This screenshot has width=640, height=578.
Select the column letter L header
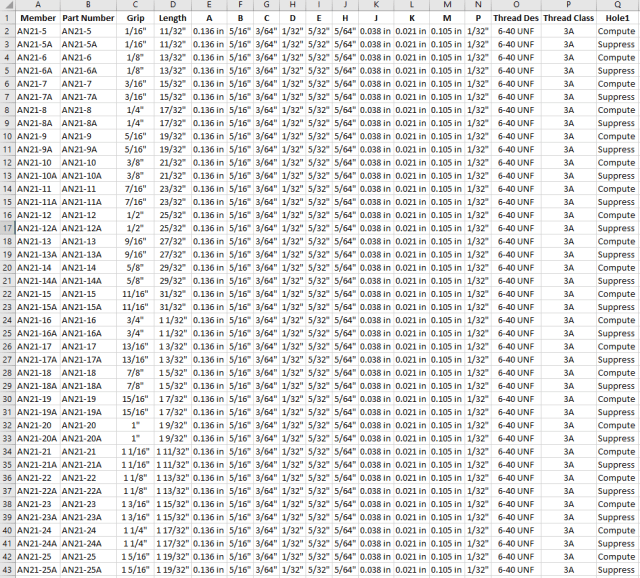coord(410,5)
